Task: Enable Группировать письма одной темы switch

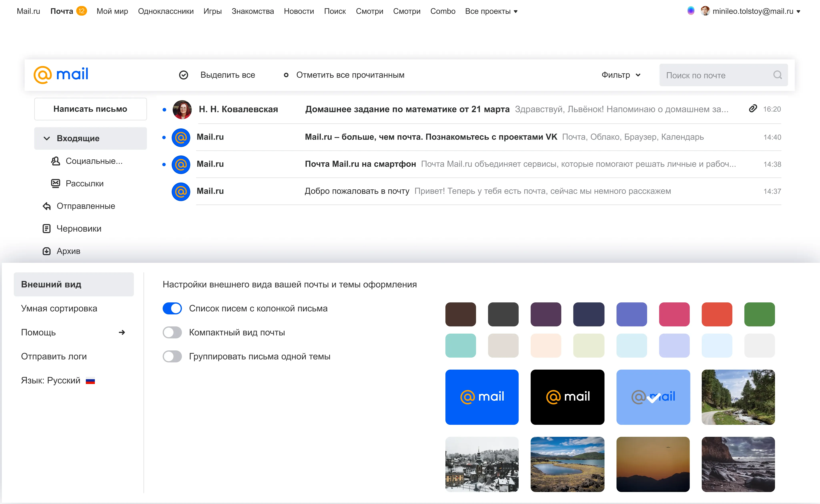Action: [172, 356]
